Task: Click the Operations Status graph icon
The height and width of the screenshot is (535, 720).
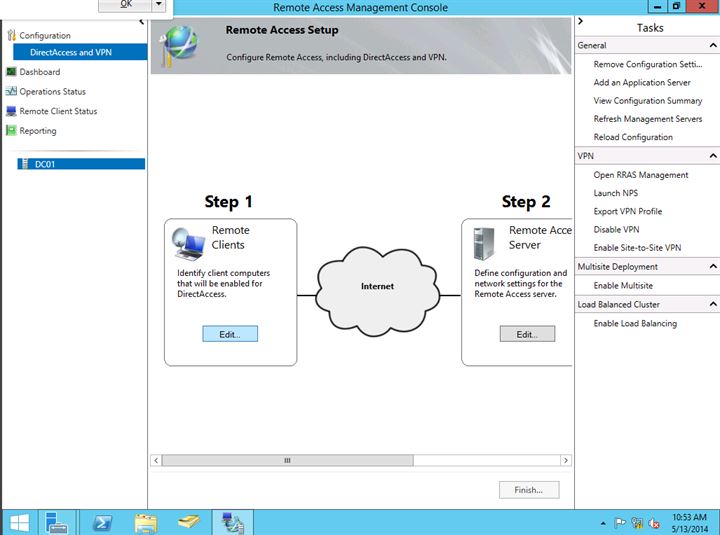Action: 11,91
